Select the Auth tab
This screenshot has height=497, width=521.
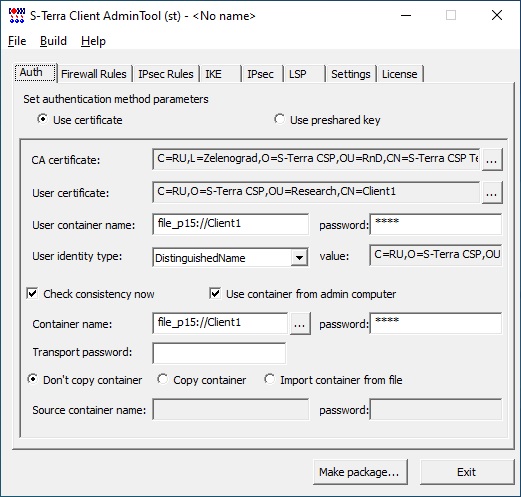(x=35, y=72)
